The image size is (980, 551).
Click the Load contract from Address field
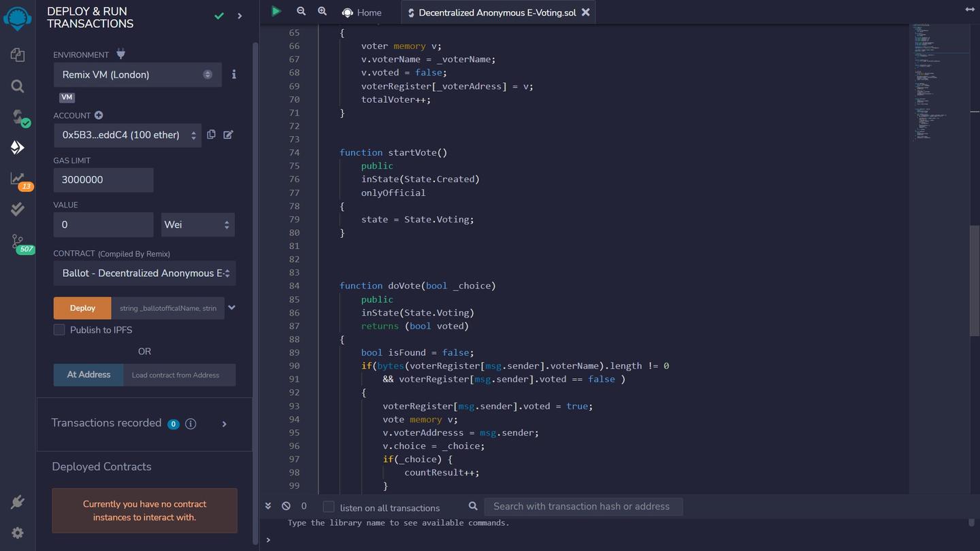click(x=179, y=375)
